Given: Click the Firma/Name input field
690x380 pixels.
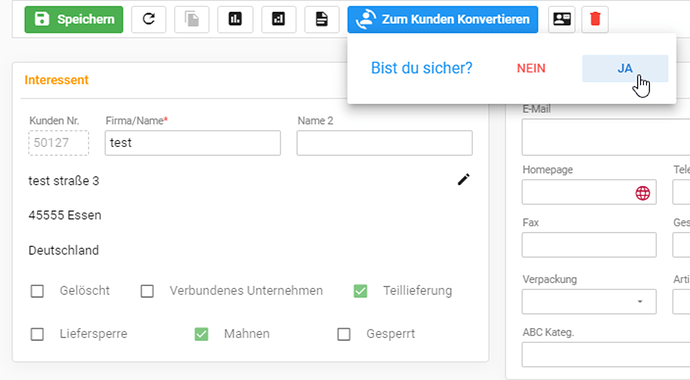Looking at the screenshot, I should coord(193,143).
